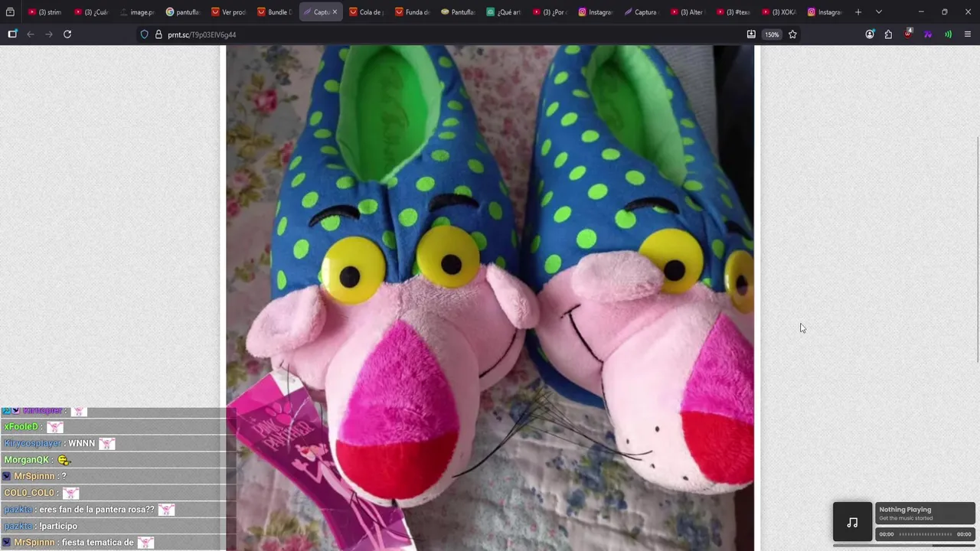980x551 pixels.
Task: Click chat message 'WNNN' from Kirycosplayer
Action: [x=82, y=443]
